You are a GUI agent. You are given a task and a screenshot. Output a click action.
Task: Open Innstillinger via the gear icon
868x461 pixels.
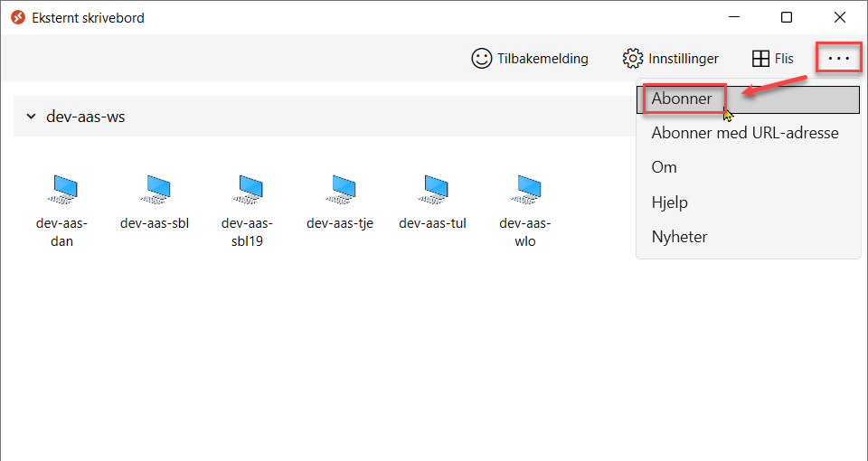633,59
